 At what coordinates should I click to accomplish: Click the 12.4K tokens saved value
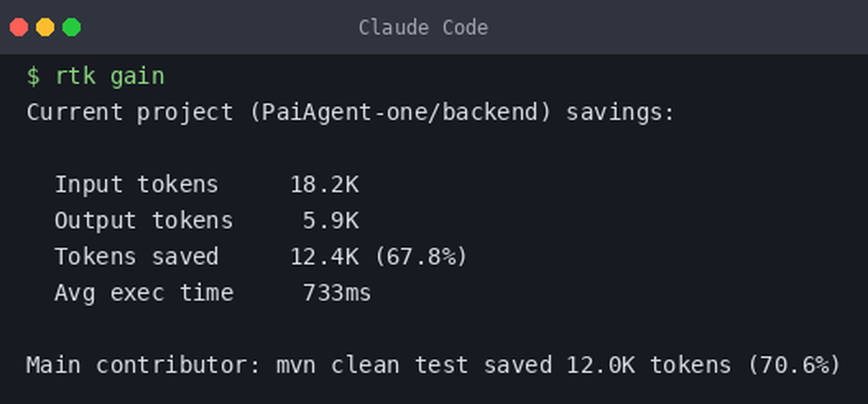coord(325,256)
